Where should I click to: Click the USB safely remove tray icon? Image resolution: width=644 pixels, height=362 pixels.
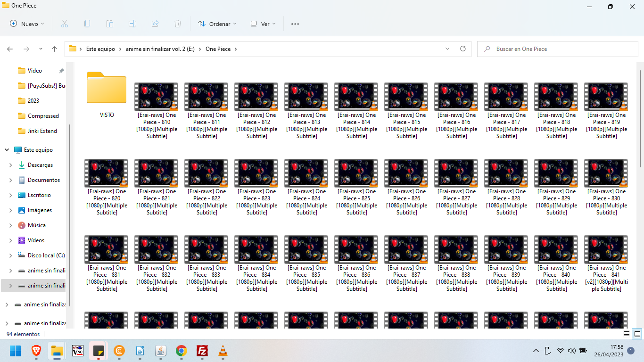(548, 351)
